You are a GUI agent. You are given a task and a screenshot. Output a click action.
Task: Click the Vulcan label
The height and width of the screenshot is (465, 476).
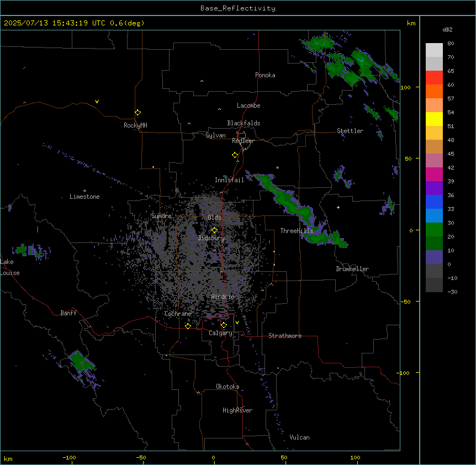click(x=300, y=437)
